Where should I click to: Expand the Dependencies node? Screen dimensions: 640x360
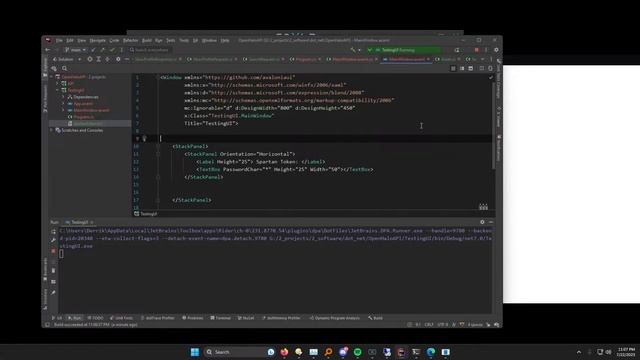click(63, 97)
